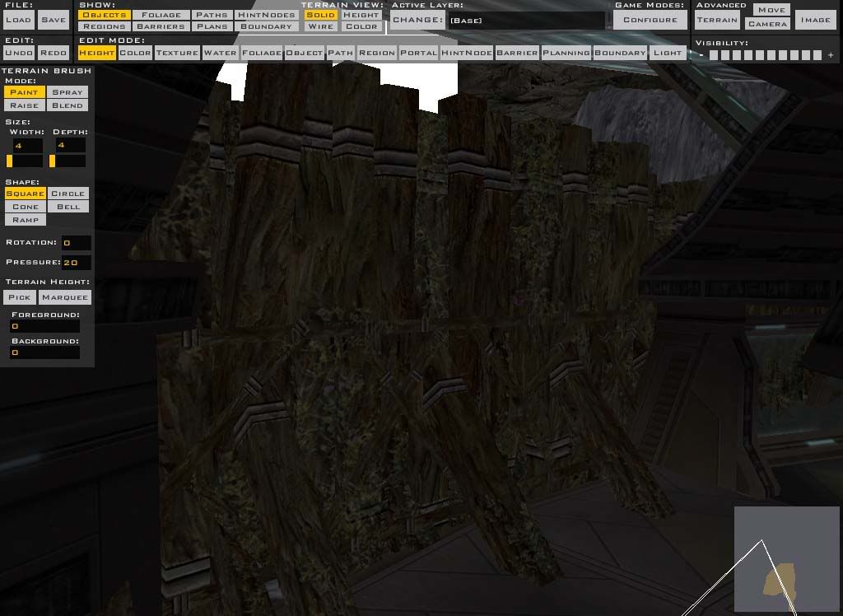Toggle Barriers in Show options
The width and height of the screenshot is (843, 616).
coord(161,26)
